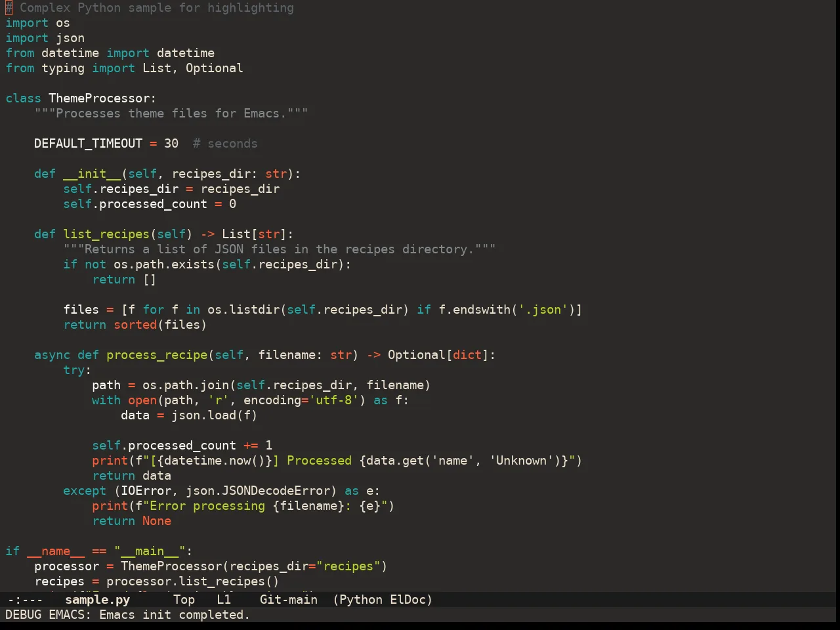Click json.JSONDecodeError in except clause
The image size is (840, 630).
(257, 491)
